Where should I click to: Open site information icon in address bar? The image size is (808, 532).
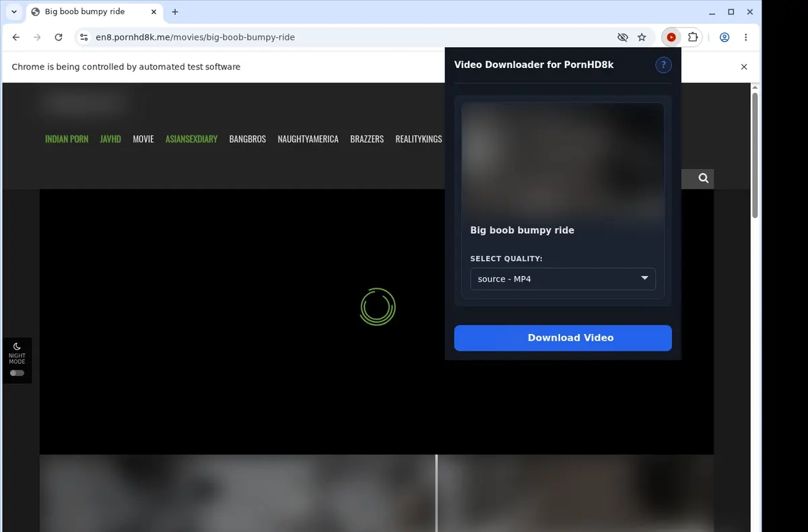point(83,38)
